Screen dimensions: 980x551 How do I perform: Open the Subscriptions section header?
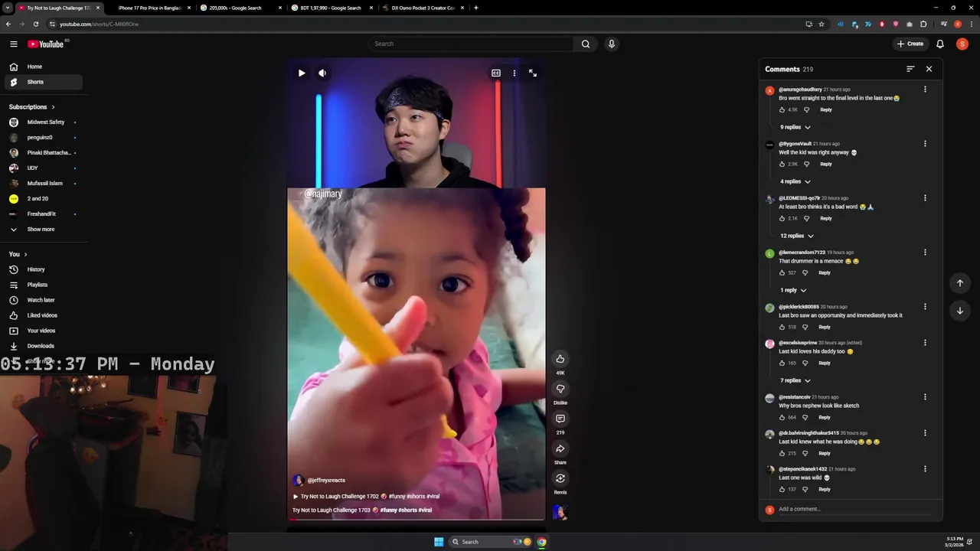(x=32, y=107)
